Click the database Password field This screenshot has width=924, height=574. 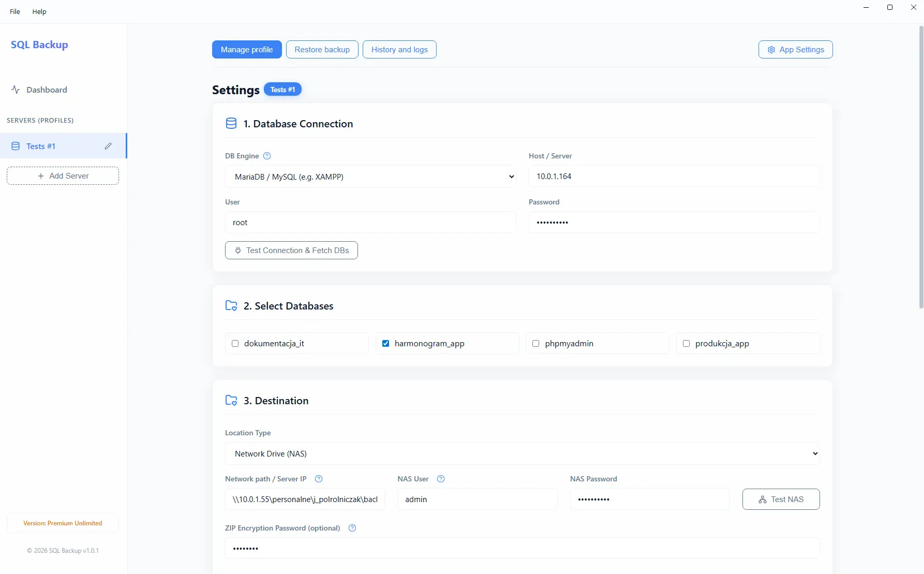[674, 223]
